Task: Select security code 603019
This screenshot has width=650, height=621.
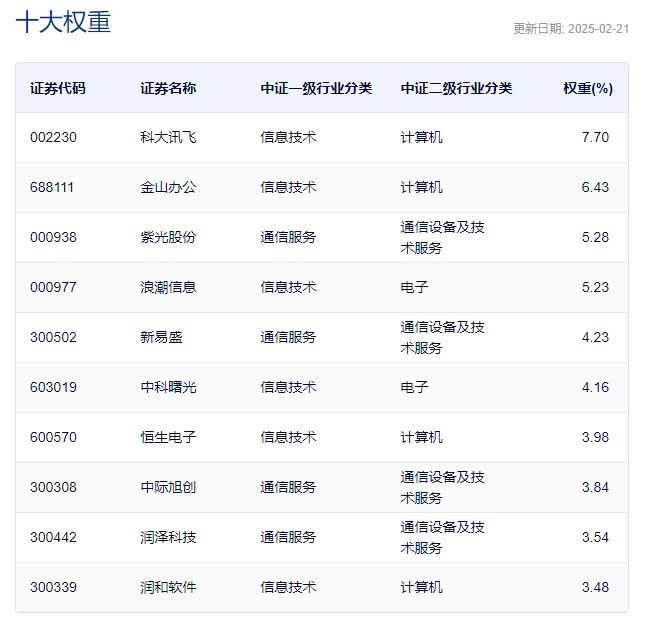Action: [53, 387]
